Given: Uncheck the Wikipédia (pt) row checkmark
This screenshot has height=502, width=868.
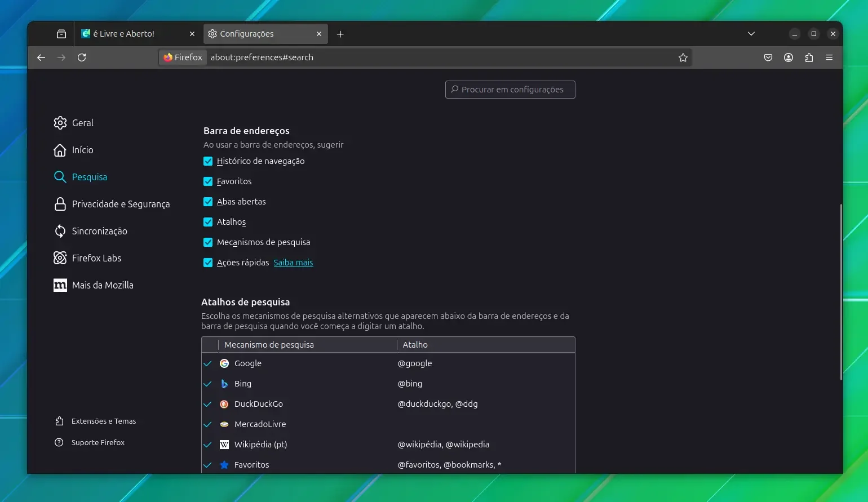Looking at the screenshot, I should click(207, 445).
